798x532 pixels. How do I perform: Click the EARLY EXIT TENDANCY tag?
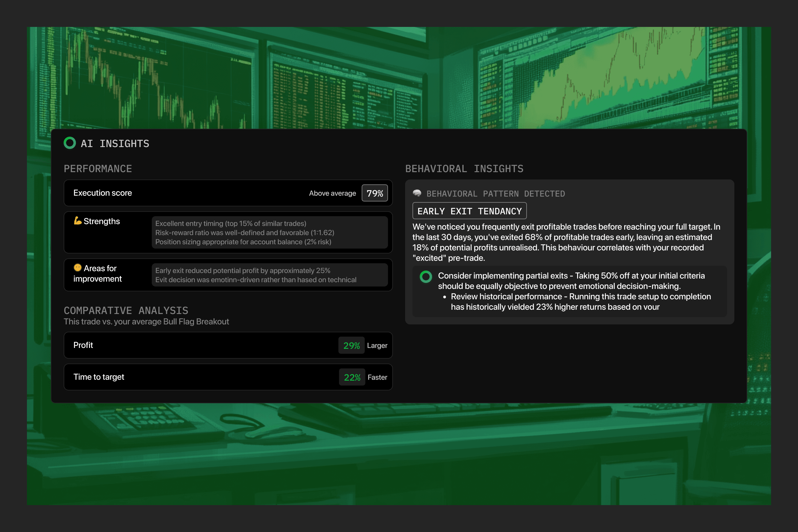point(469,211)
